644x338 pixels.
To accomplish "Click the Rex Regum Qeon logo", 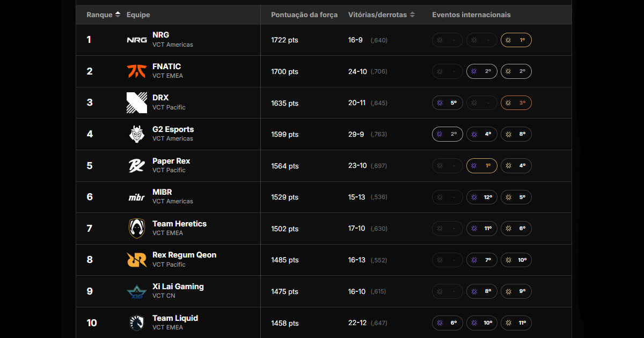I will tap(137, 260).
